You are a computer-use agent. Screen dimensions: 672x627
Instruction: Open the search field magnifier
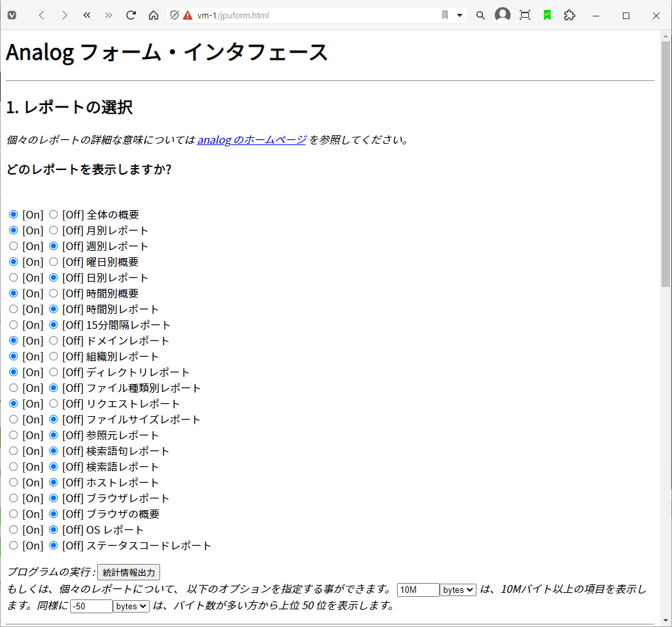coord(480,16)
